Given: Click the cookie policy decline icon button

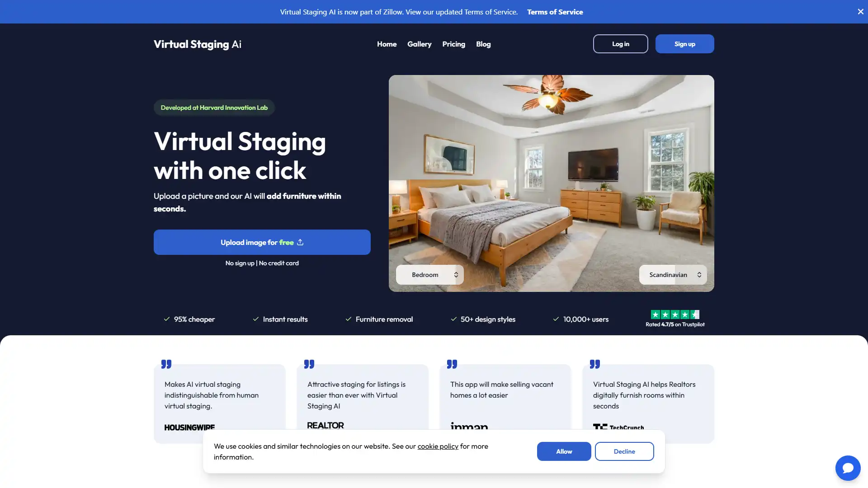Looking at the screenshot, I should (x=624, y=451).
